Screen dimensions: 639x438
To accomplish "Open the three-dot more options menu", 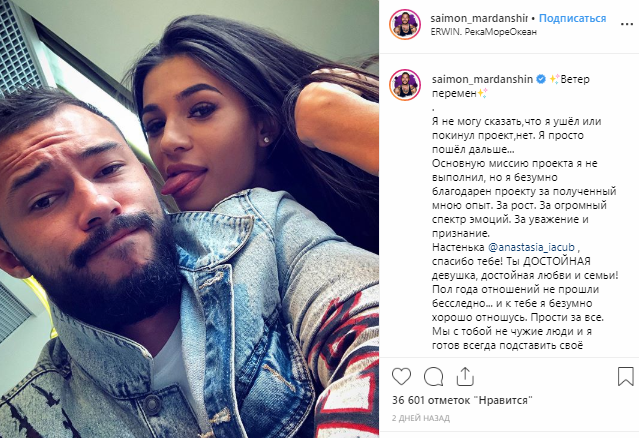I will [x=626, y=24].
